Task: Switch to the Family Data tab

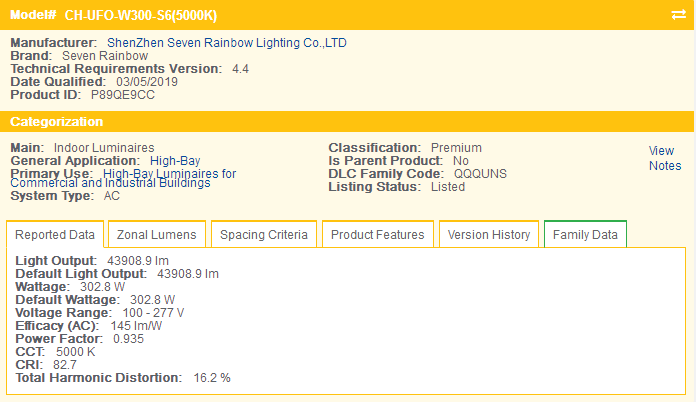Action: [x=585, y=235]
